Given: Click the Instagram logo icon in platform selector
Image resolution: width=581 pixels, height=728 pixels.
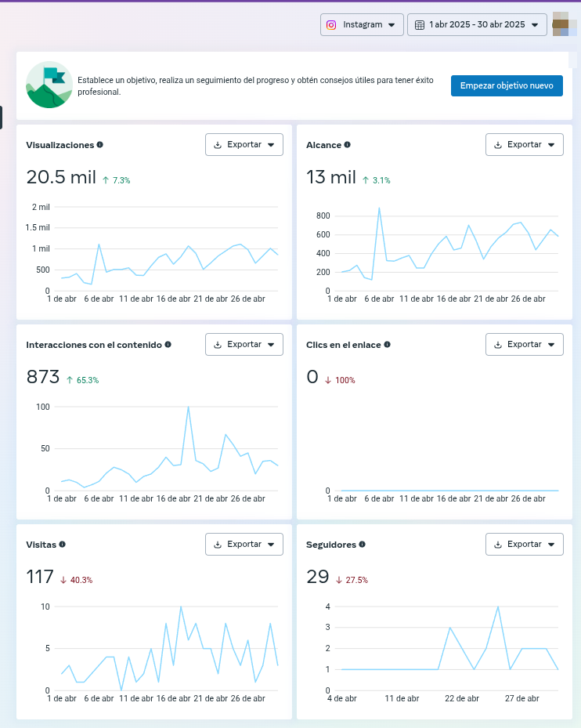Looking at the screenshot, I should [x=332, y=25].
